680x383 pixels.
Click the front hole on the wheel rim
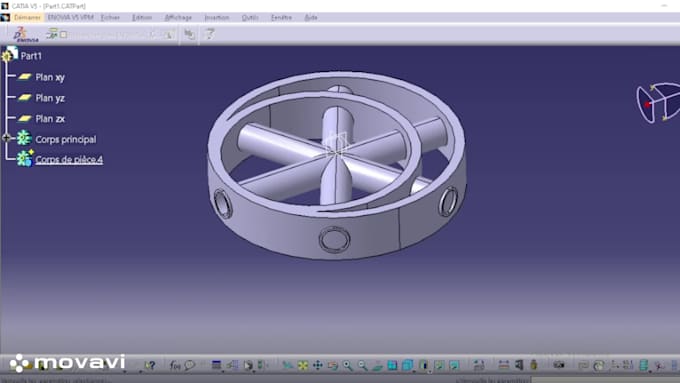334,239
